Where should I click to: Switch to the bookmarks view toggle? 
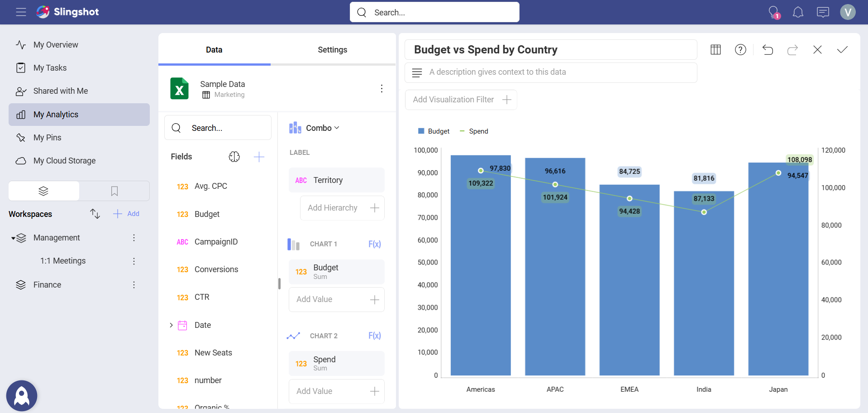point(114,191)
